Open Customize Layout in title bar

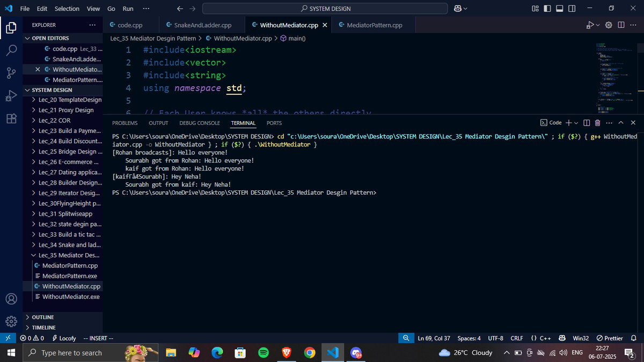click(535, 9)
